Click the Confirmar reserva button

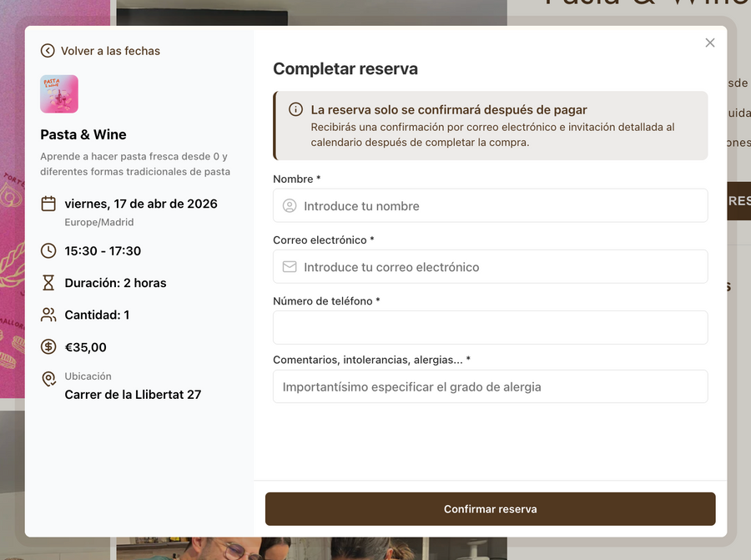point(491,509)
